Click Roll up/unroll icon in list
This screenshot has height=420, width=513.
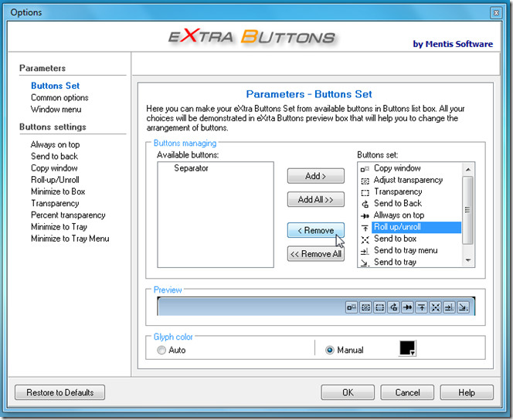[365, 228]
